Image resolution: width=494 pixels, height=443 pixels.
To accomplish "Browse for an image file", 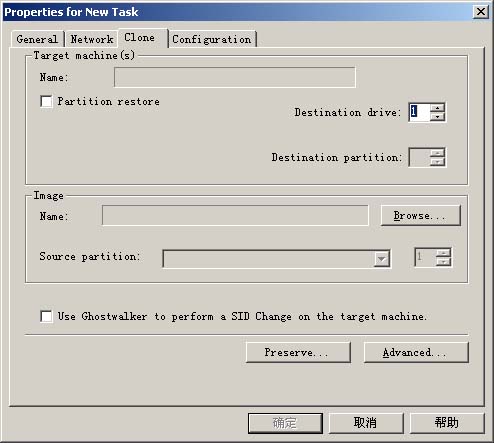I will click(421, 216).
